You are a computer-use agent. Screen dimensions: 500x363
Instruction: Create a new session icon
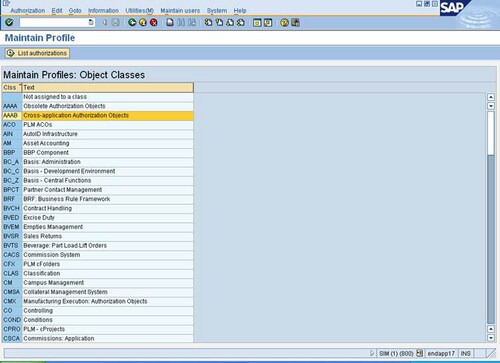pyautogui.click(x=257, y=22)
